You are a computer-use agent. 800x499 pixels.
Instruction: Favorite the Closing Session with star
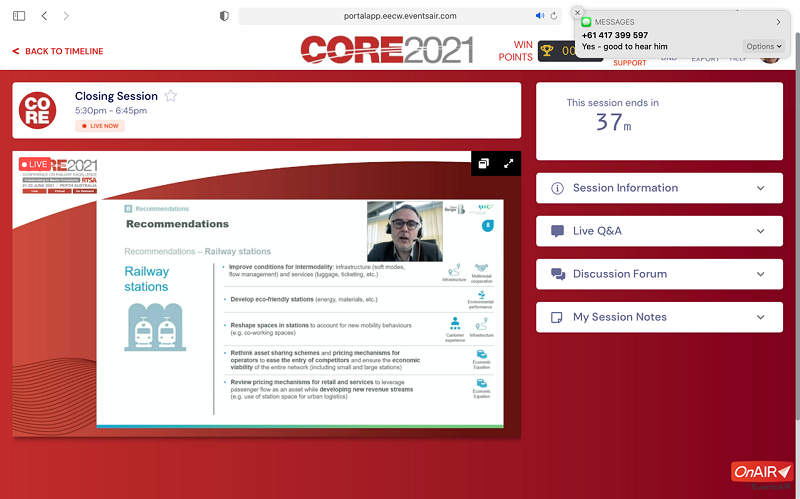[x=170, y=96]
